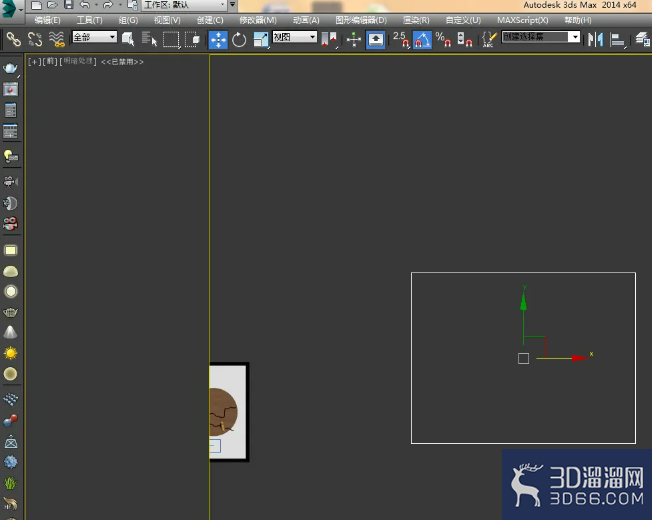The height and width of the screenshot is (520, 652).
Task: Click the Unlink Selection broken-chain icon
Action: point(35,39)
